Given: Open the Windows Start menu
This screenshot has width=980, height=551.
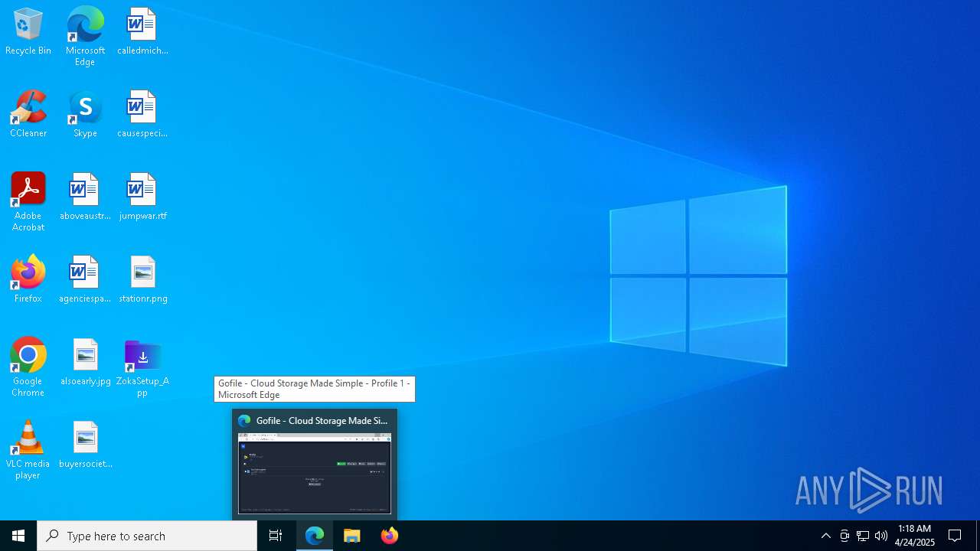Looking at the screenshot, I should 18,536.
